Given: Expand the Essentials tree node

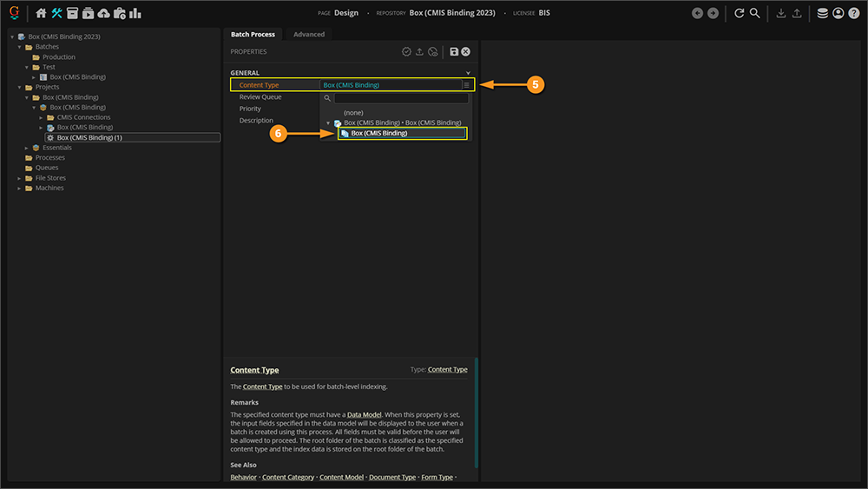Looking at the screenshot, I should [27, 148].
